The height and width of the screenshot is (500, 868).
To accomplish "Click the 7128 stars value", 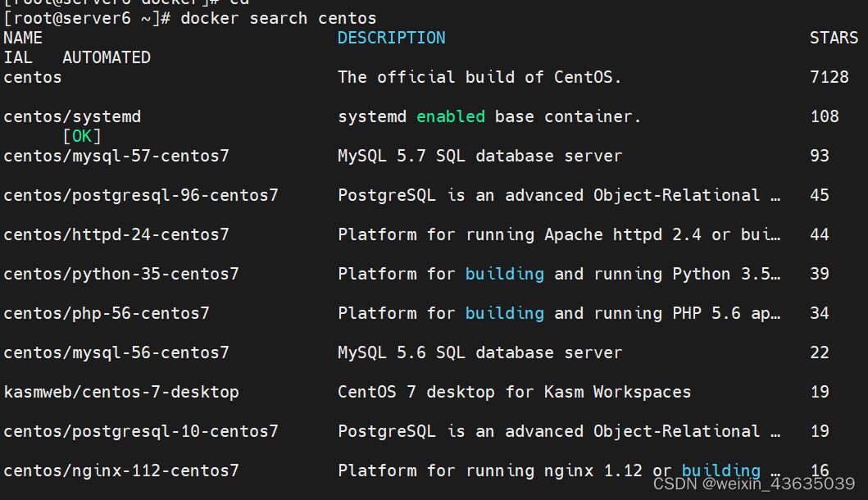I will click(829, 77).
